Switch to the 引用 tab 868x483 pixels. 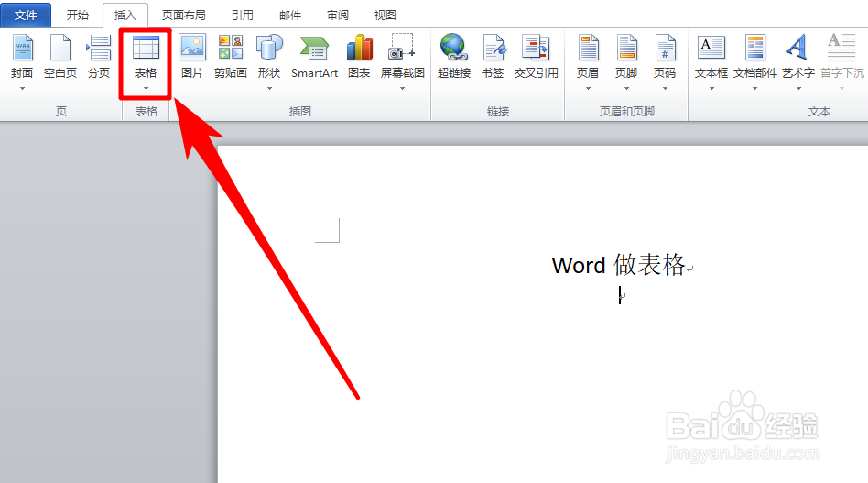[x=243, y=15]
